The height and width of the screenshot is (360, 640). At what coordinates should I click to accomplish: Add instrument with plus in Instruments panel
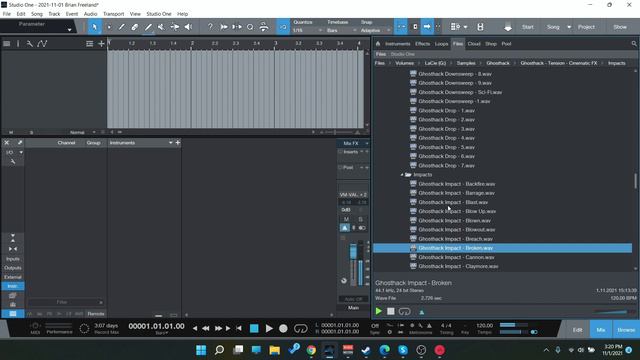coord(178,142)
